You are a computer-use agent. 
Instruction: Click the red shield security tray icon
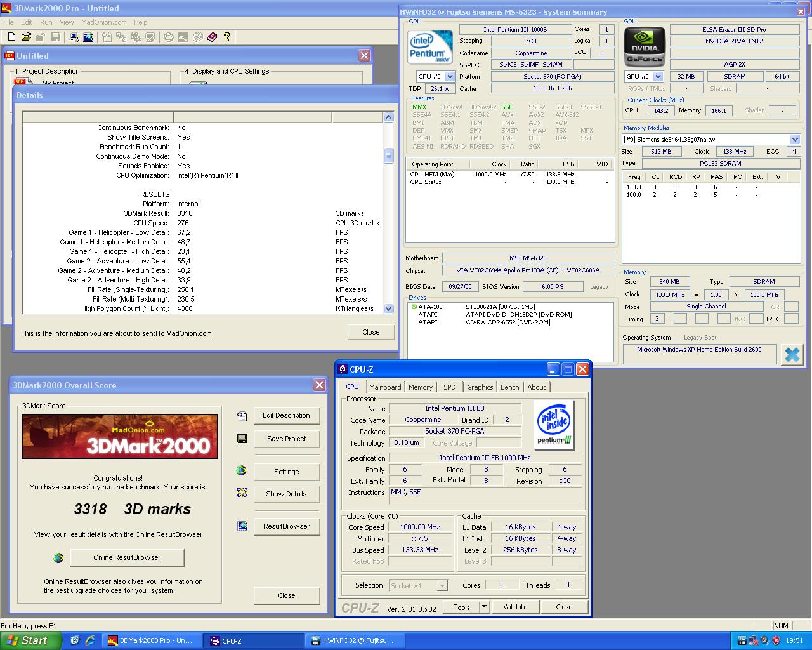pos(775,640)
